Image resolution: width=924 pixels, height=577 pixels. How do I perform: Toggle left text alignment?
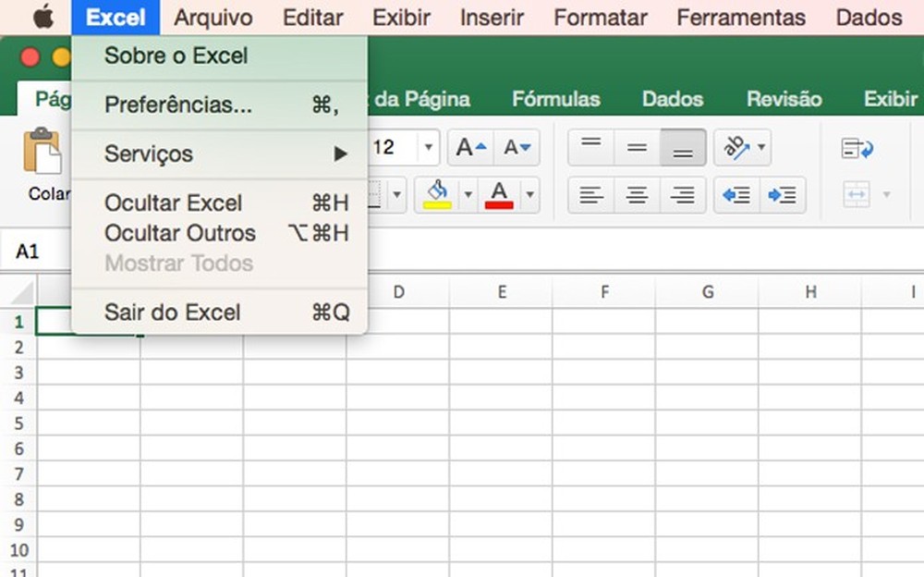(591, 195)
